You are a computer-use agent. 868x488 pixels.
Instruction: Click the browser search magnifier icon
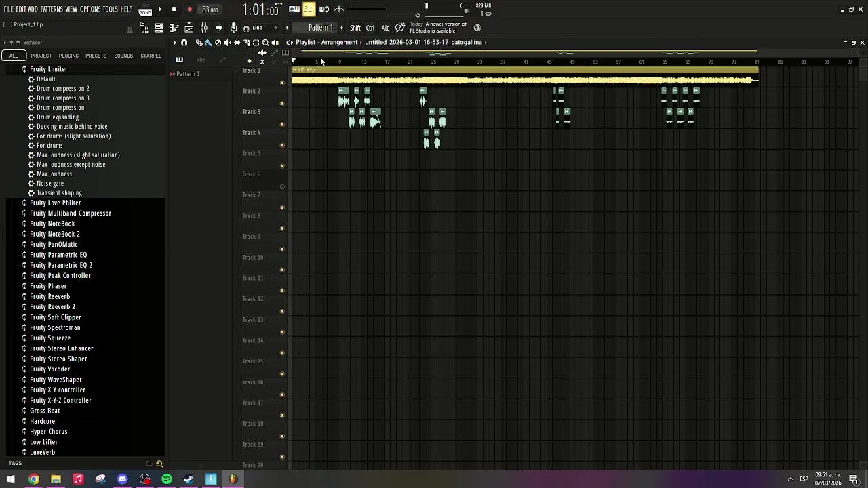point(159,464)
